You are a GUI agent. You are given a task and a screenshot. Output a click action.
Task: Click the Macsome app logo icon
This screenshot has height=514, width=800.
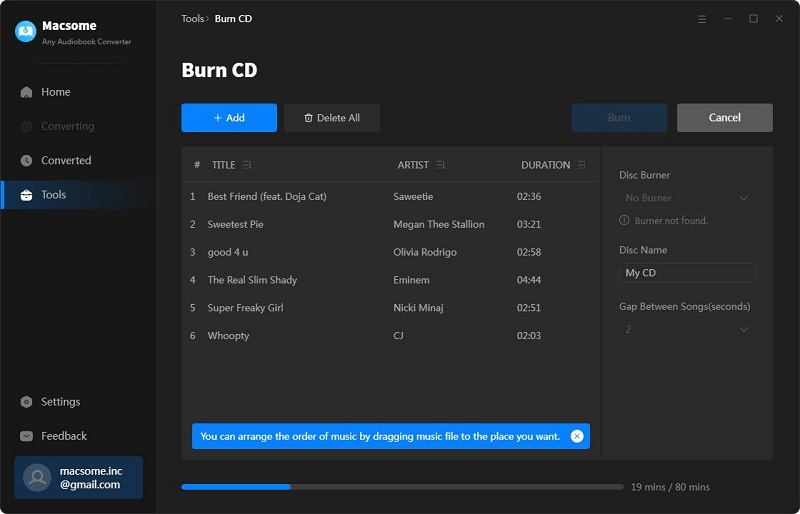pos(26,32)
